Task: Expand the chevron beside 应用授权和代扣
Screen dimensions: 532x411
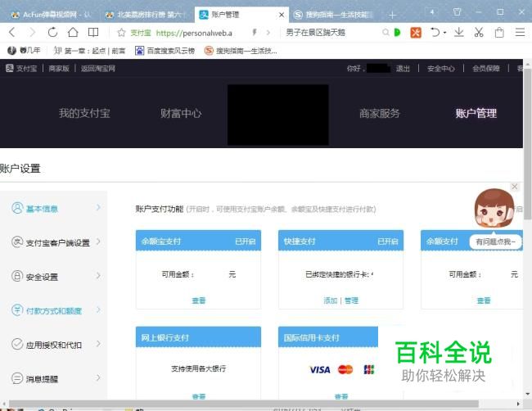Action: click(x=98, y=344)
